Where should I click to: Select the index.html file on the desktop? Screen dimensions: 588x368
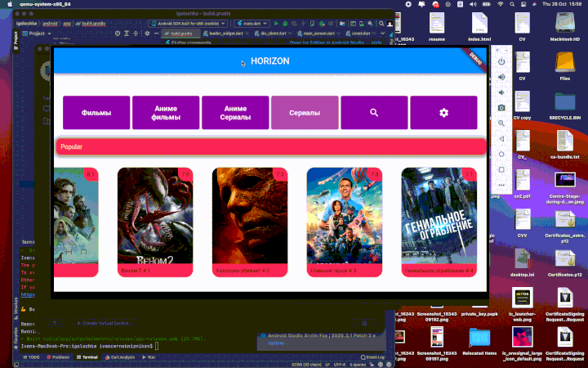pos(479,26)
